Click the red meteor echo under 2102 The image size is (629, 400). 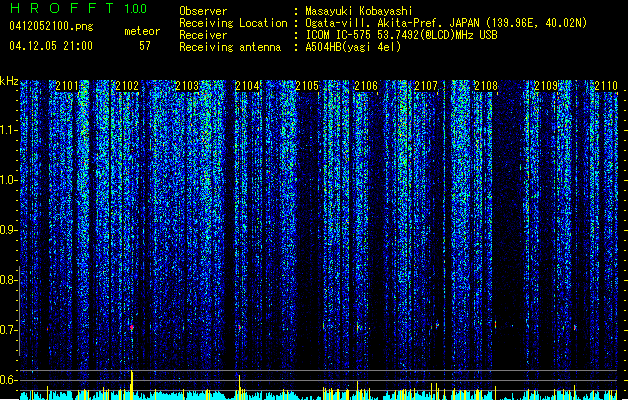[132, 327]
